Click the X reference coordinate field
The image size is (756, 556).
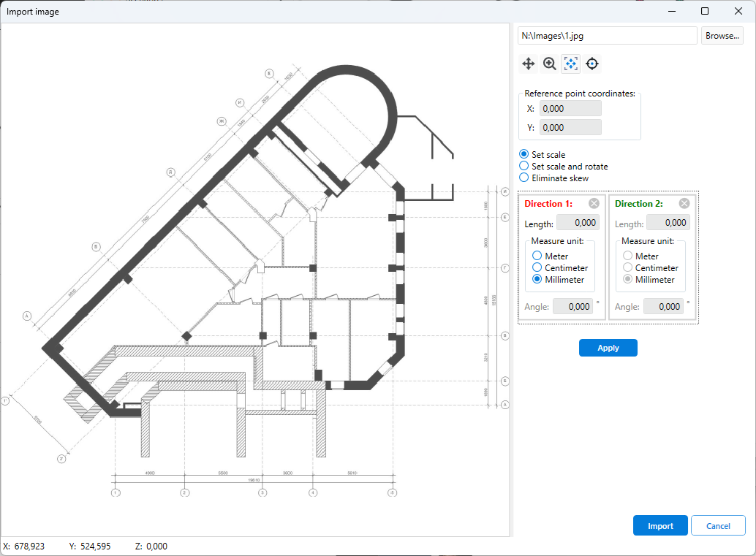point(570,108)
